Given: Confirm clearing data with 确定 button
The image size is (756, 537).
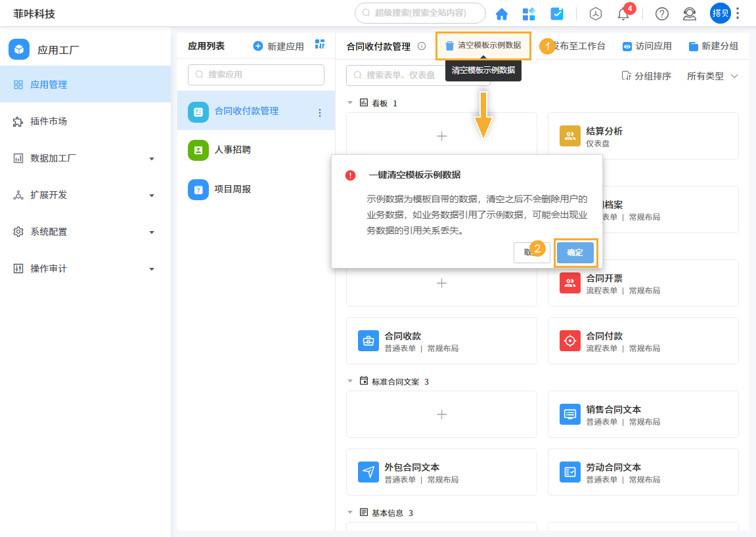Looking at the screenshot, I should [x=575, y=252].
